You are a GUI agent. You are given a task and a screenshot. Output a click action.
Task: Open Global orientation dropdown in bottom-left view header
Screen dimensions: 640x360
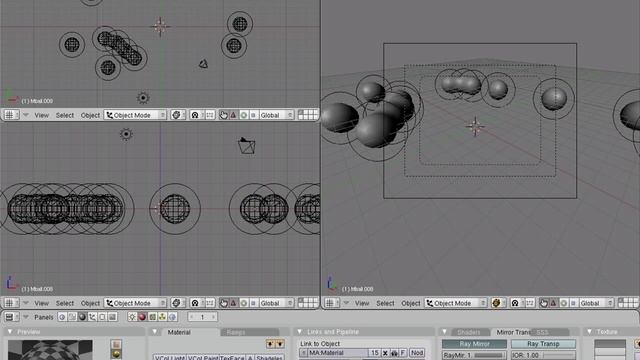coord(277,303)
